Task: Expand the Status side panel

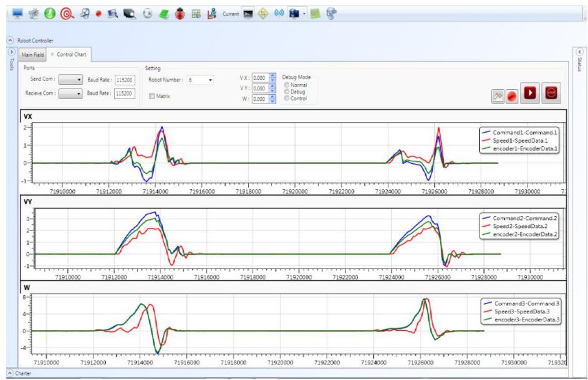Action: pos(580,52)
